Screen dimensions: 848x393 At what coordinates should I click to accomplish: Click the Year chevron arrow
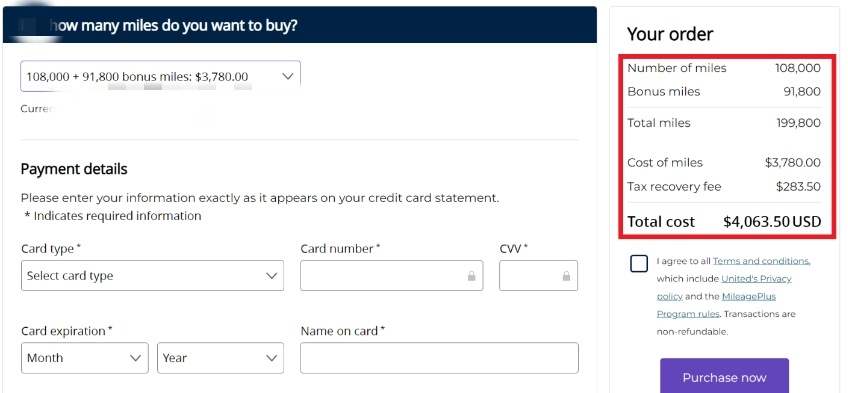(x=271, y=358)
